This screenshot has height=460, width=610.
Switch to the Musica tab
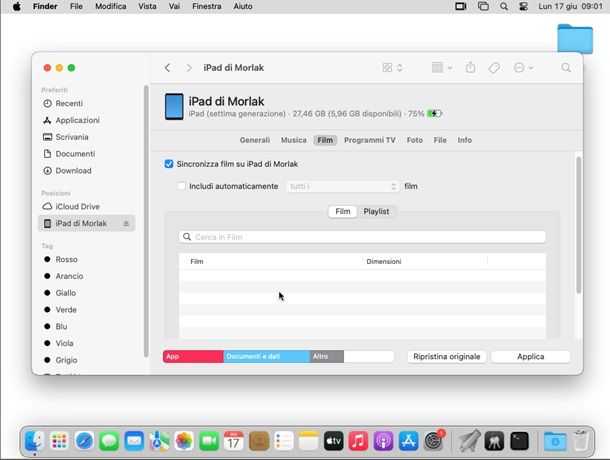click(294, 140)
